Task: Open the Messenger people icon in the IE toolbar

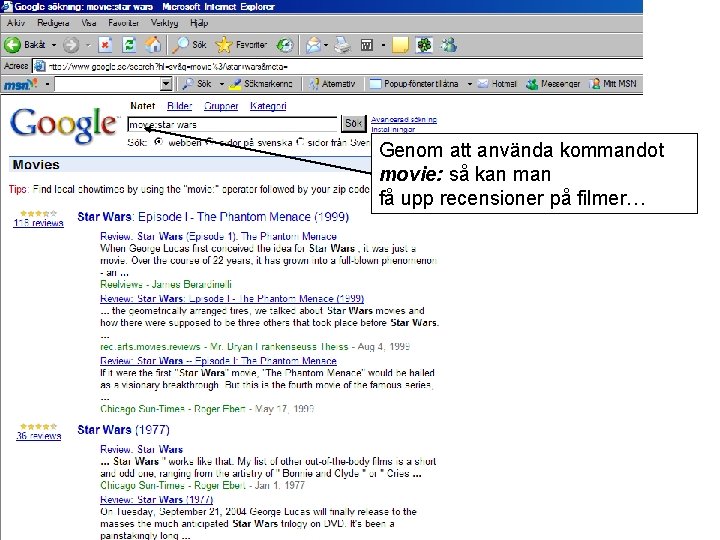Action: coord(449,45)
